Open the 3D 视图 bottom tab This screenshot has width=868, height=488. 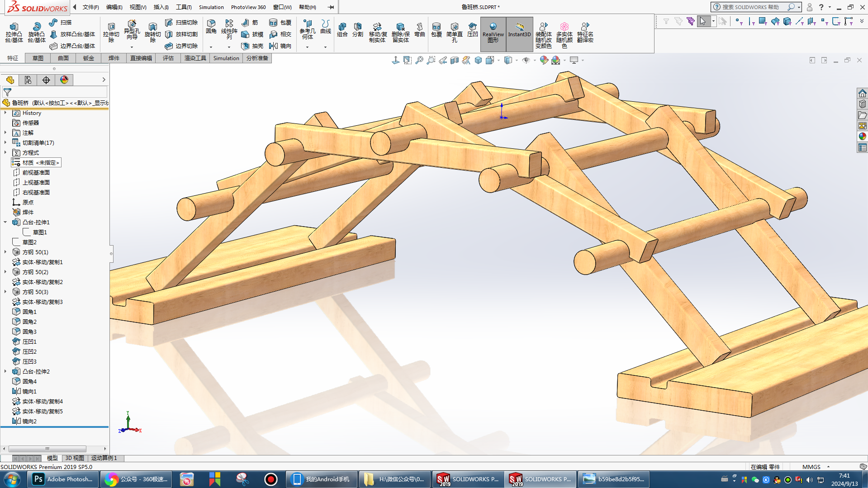click(75, 458)
